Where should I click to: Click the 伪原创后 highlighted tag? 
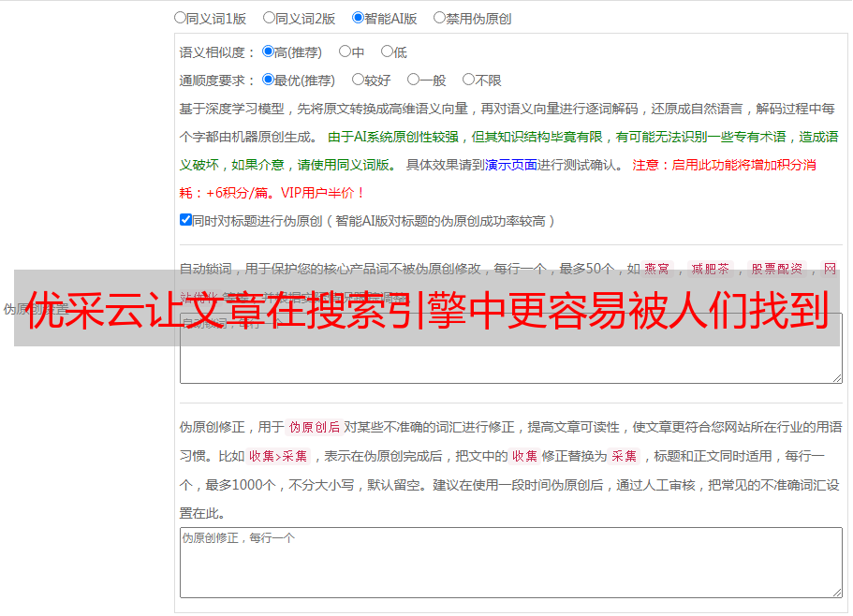[315, 427]
